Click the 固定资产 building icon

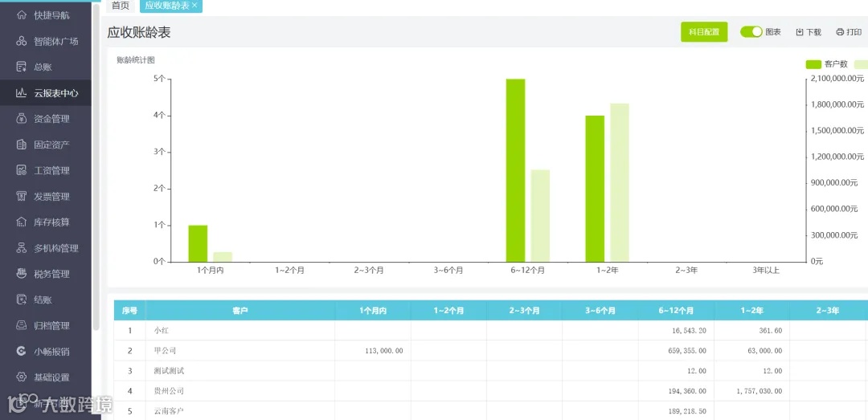(x=22, y=145)
